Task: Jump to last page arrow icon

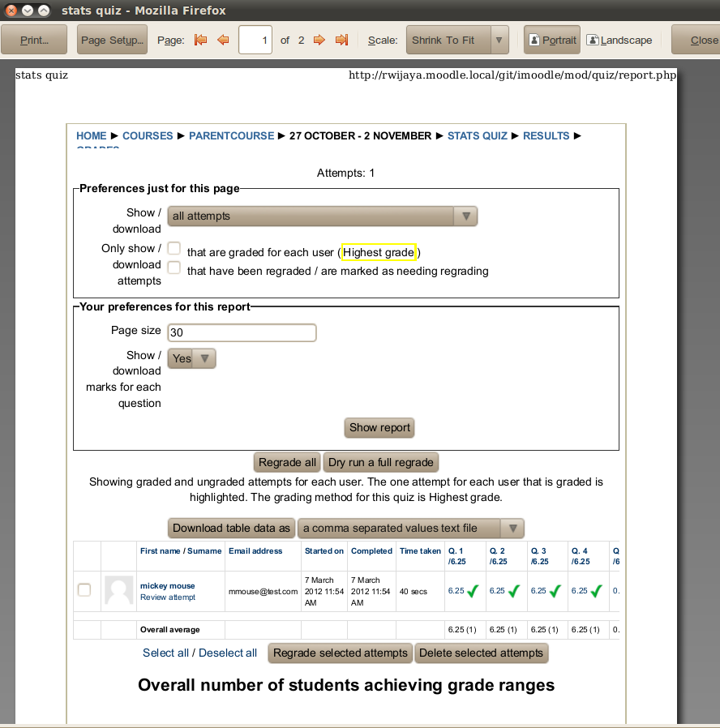Action: pos(341,40)
